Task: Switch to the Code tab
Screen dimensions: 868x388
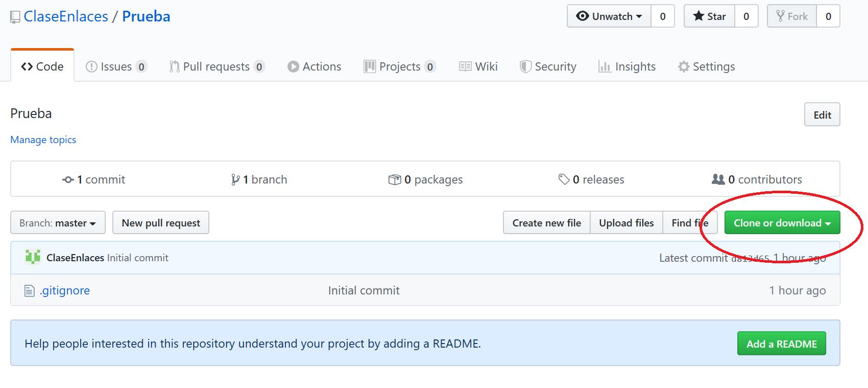Action: (42, 66)
